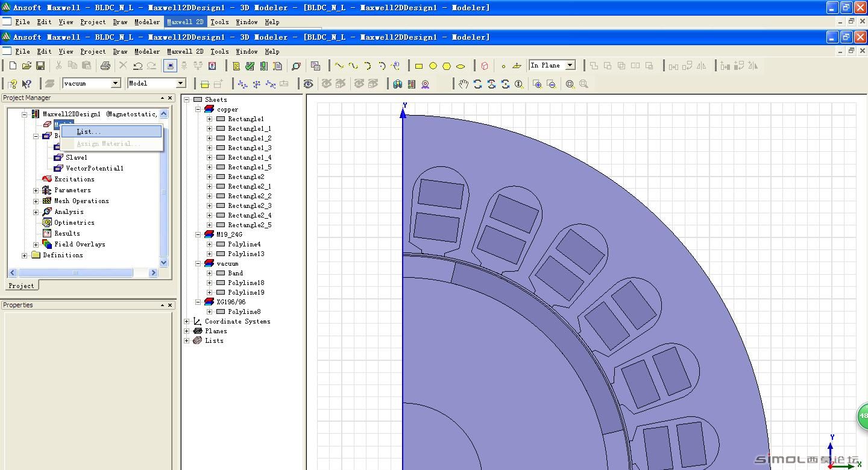Collapse the M19_24G material group

[198, 234]
